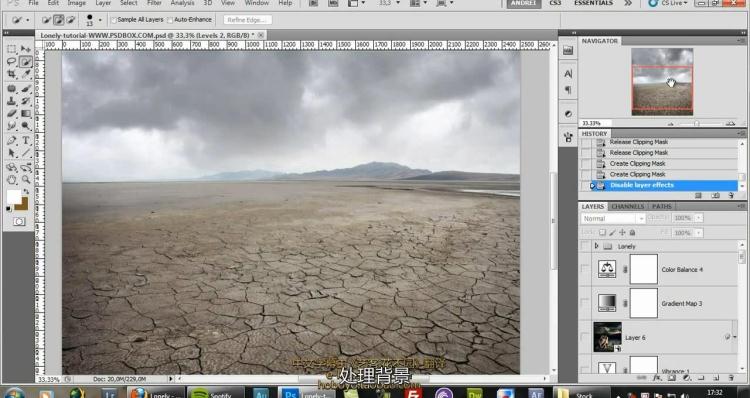Enable Sample All Layers checkbox
Image resolution: width=750 pixels, height=398 pixels.
[x=114, y=20]
